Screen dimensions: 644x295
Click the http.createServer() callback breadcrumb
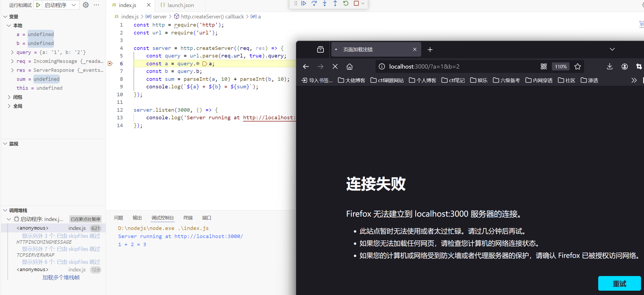coord(209,17)
